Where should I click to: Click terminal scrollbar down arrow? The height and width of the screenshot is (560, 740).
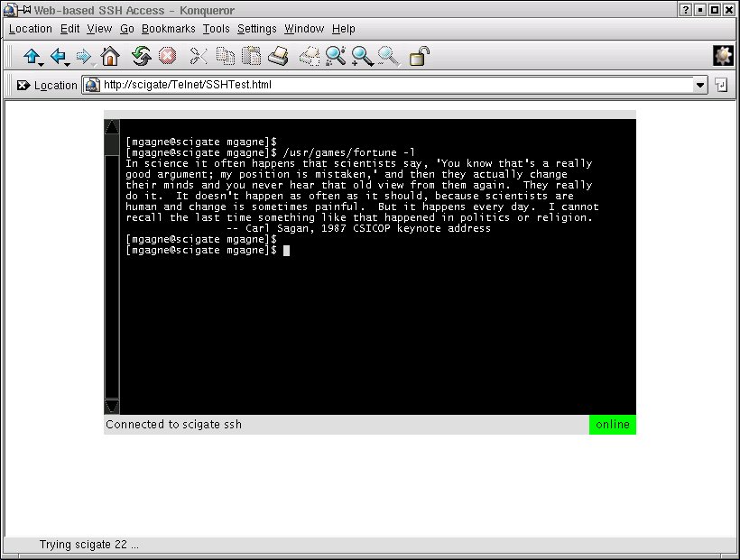coord(112,407)
